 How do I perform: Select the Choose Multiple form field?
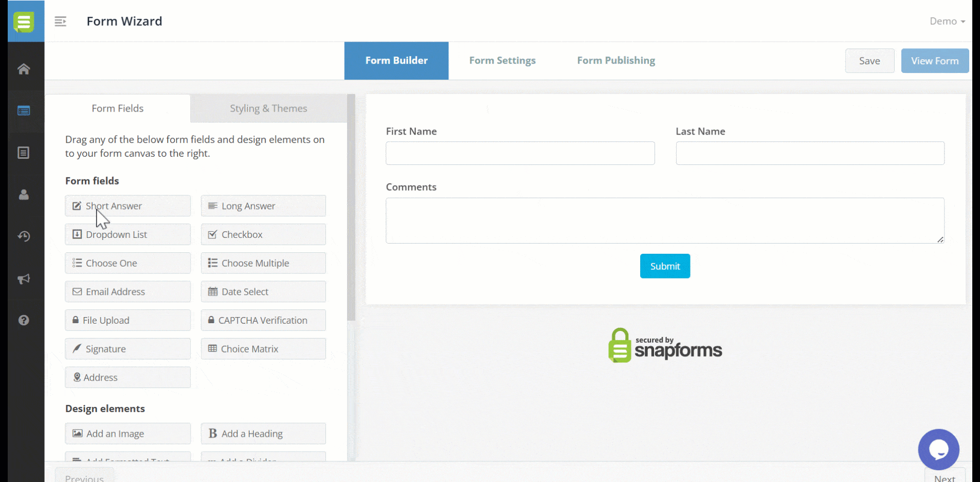pyautogui.click(x=263, y=263)
